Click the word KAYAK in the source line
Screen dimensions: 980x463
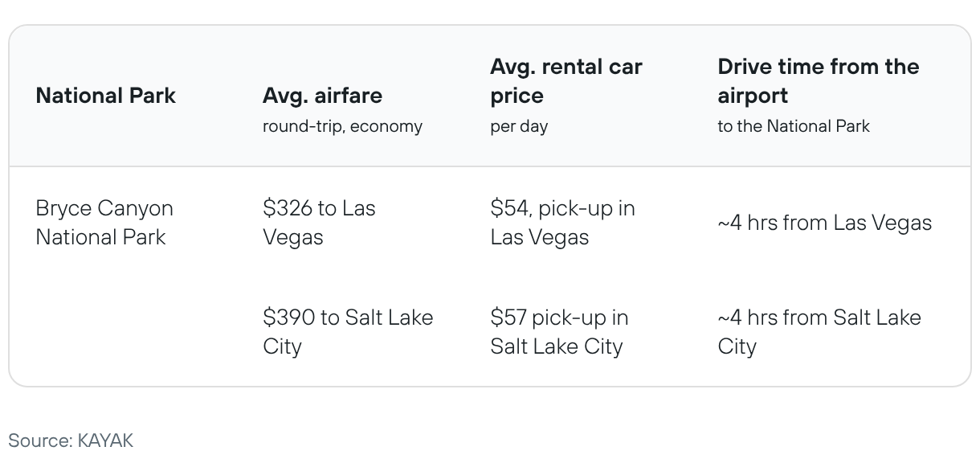[105, 440]
